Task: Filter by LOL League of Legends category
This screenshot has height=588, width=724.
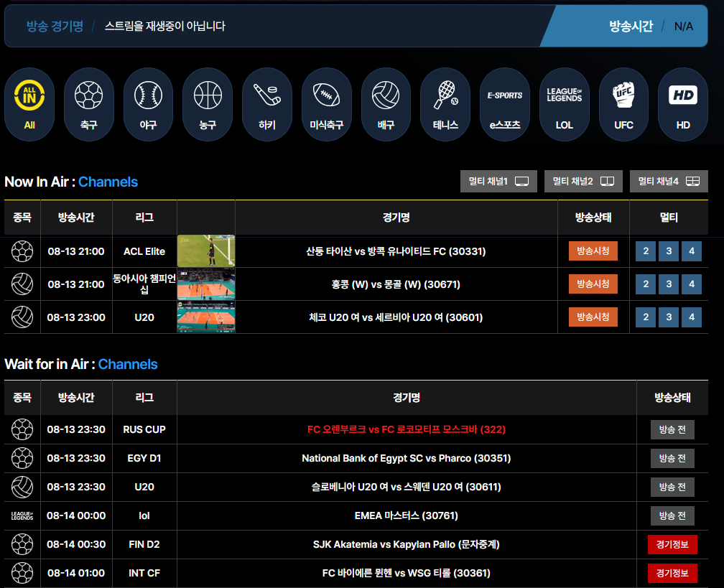Action: pos(565,104)
